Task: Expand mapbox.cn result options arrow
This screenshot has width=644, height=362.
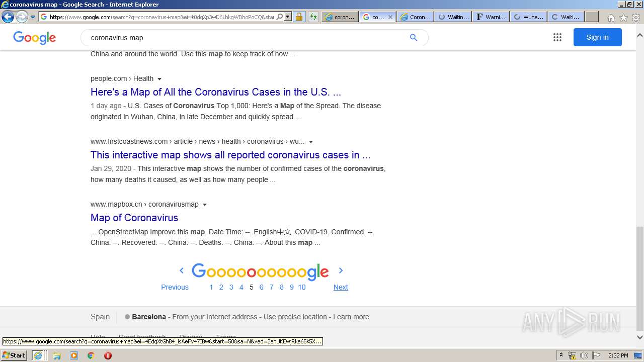Action: click(205, 205)
